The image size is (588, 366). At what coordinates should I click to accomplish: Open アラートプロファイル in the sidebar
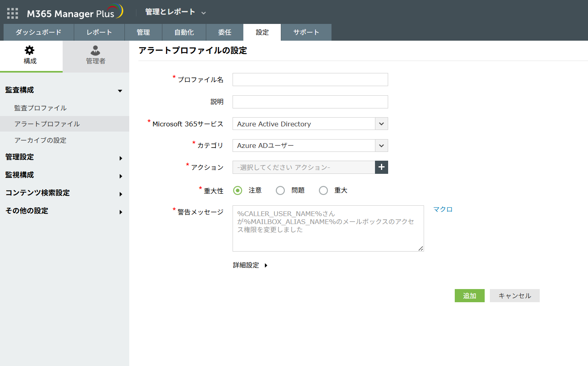pyautogui.click(x=65, y=124)
